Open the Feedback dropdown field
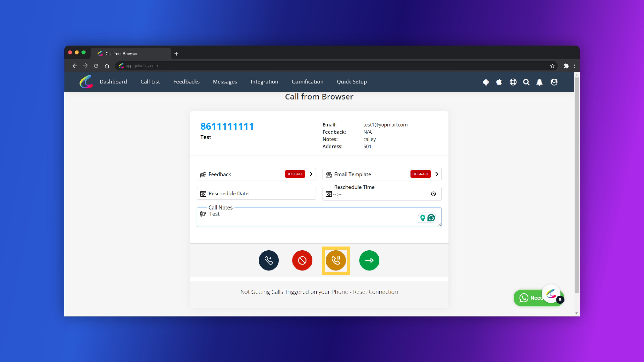 256,174
